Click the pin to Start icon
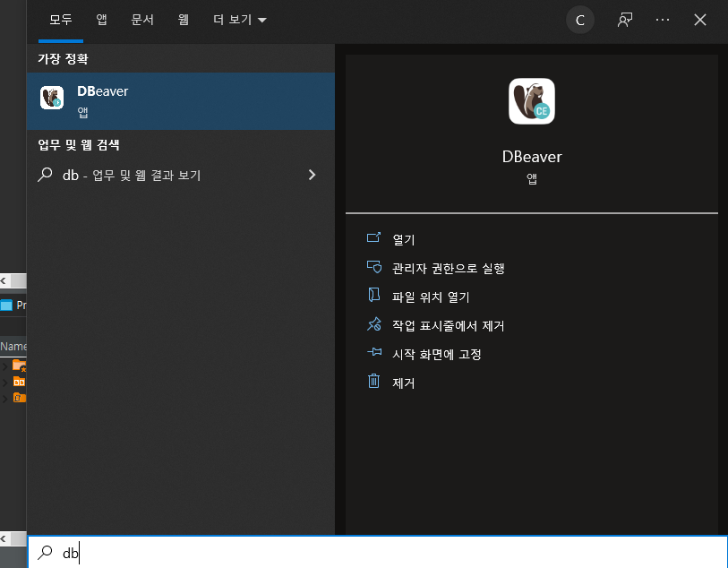The width and height of the screenshot is (728, 568). (373, 352)
